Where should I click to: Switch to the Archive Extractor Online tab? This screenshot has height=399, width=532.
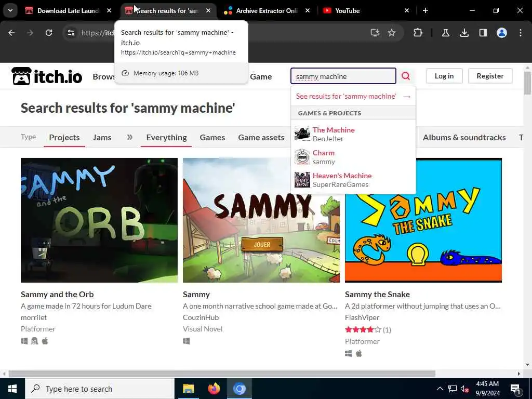coord(267,10)
